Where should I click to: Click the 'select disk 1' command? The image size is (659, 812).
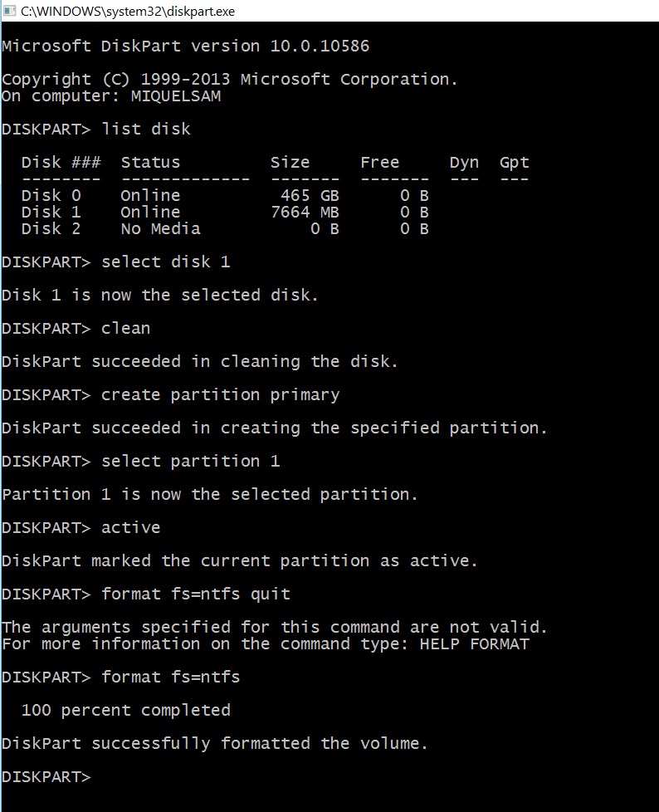tap(166, 262)
